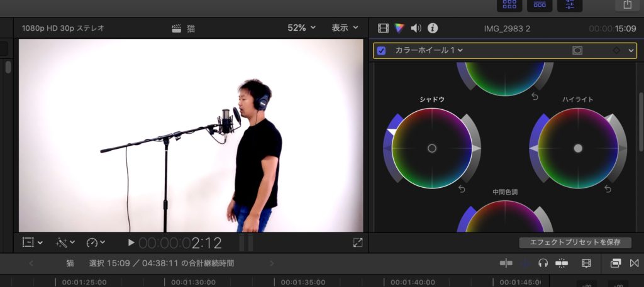The width and height of the screenshot is (644, 287).
Task: Add a keyframe with the diamond button
Action: click(x=616, y=50)
